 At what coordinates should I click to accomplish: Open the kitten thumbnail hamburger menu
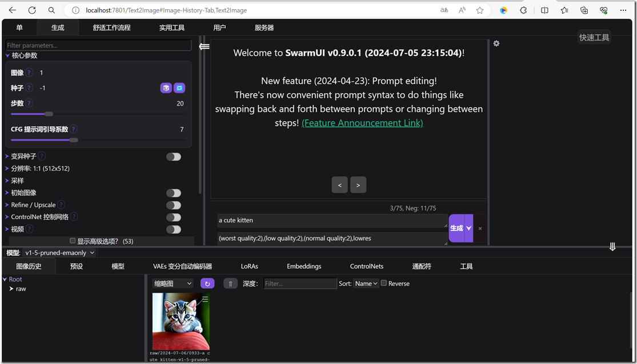tap(205, 299)
